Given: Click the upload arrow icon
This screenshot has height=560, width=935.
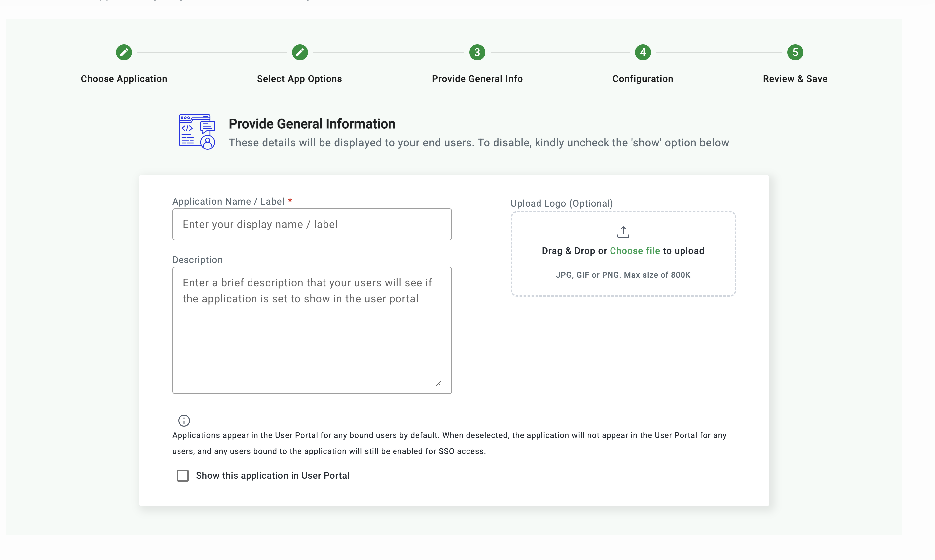Looking at the screenshot, I should point(623,232).
